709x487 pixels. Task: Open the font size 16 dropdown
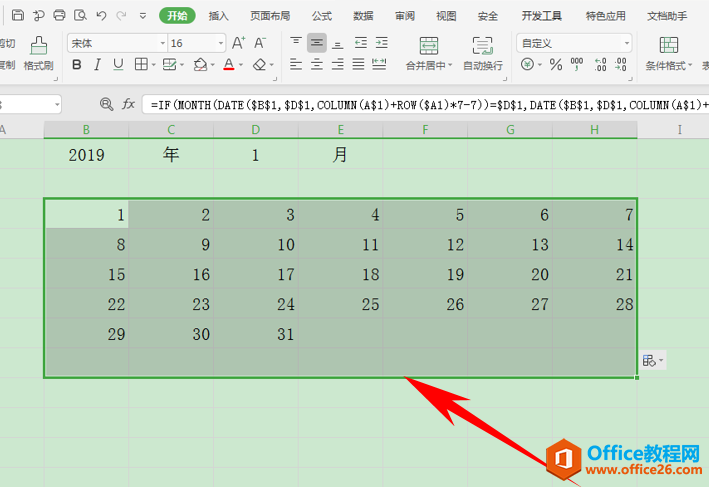coord(221,43)
